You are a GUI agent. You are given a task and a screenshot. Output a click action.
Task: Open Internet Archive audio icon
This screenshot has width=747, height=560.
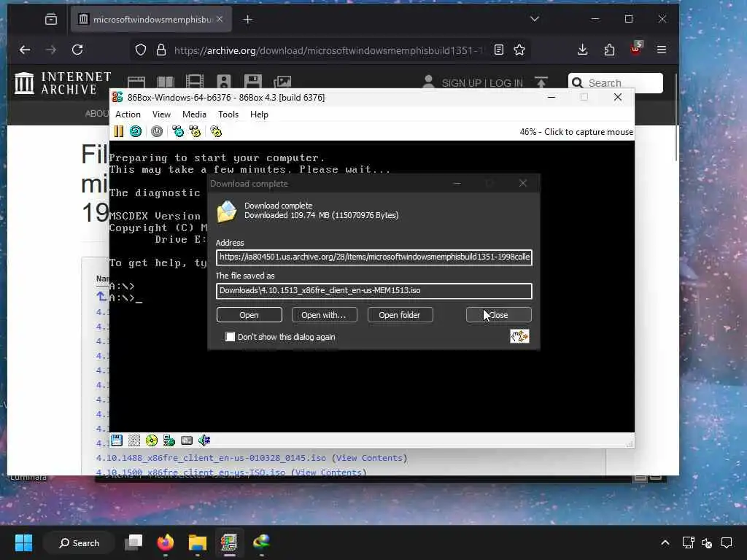(223, 82)
